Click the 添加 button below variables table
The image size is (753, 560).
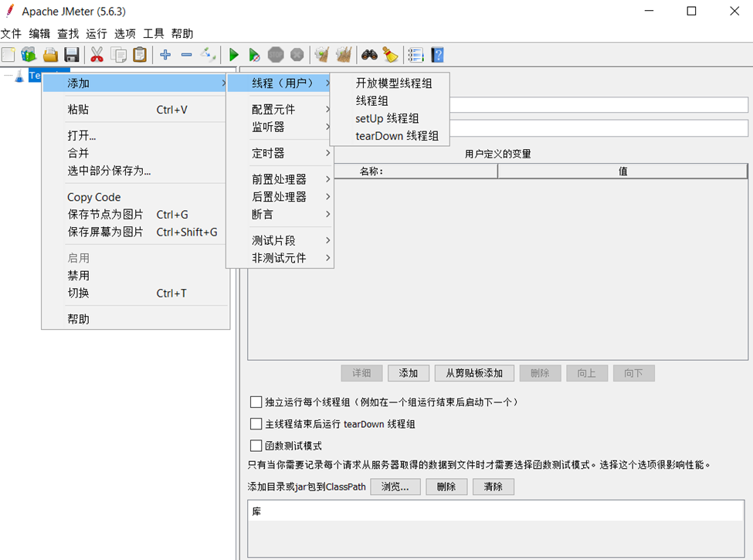click(x=409, y=373)
